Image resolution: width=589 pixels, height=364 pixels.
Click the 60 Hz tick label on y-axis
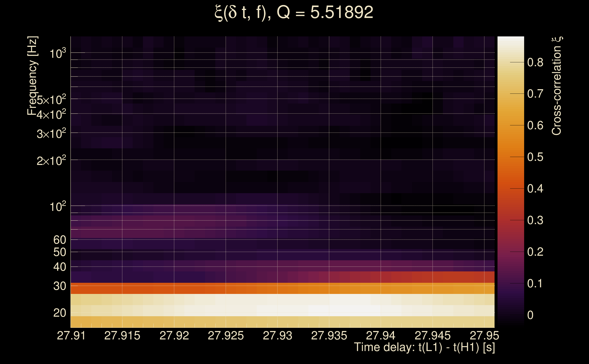click(x=59, y=240)
